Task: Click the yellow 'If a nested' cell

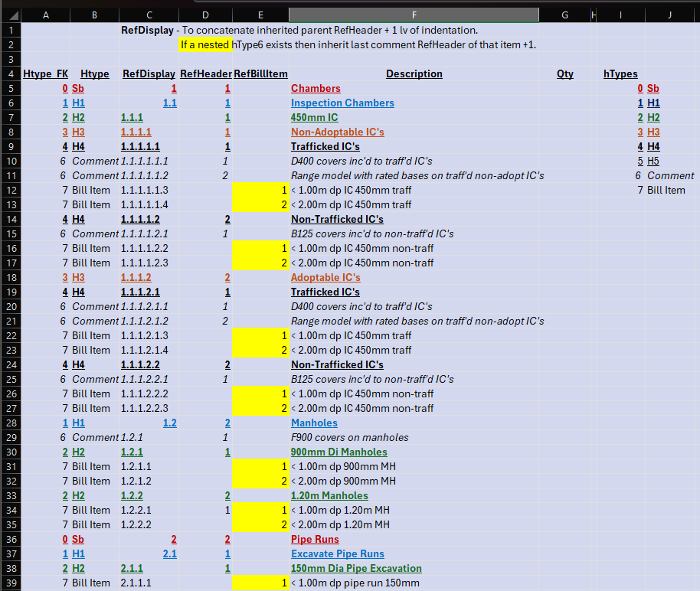Action: coord(205,45)
